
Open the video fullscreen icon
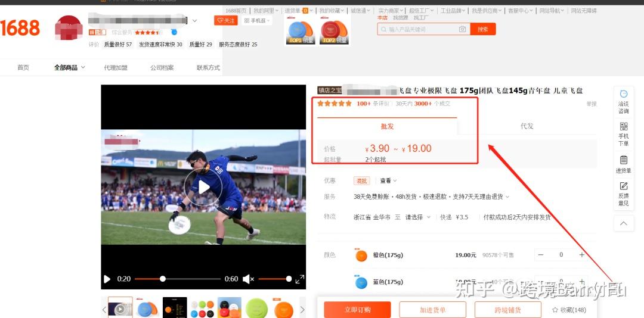coord(300,279)
